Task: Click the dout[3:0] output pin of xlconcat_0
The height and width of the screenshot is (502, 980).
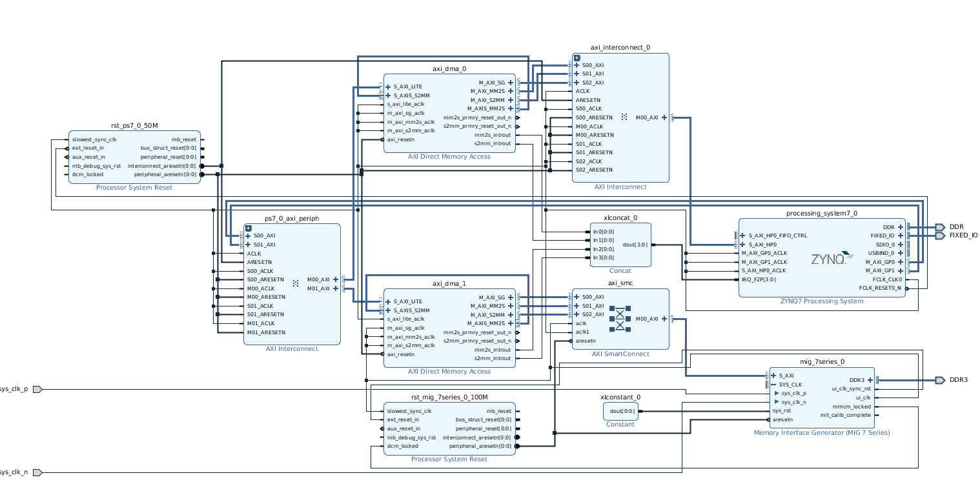Action: tap(653, 245)
